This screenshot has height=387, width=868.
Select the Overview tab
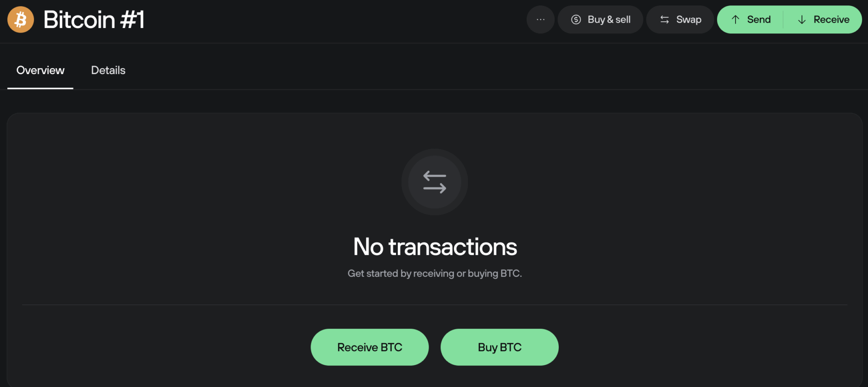pos(40,70)
